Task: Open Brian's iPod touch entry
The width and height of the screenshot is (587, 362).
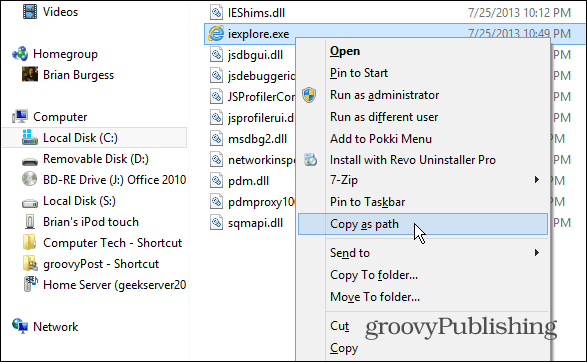Action: click(x=91, y=222)
